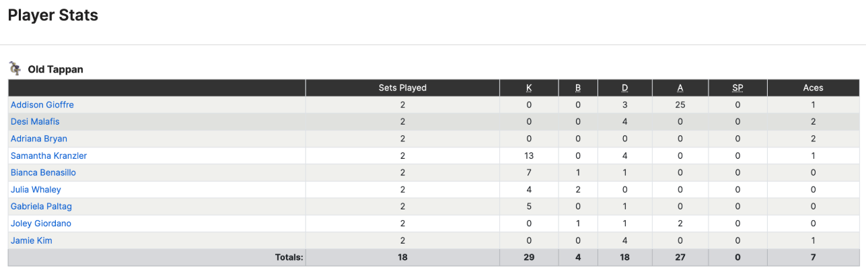This screenshot has height=276, width=868.
Task: Open Bianca Benasillo's player page
Action: click(x=43, y=172)
